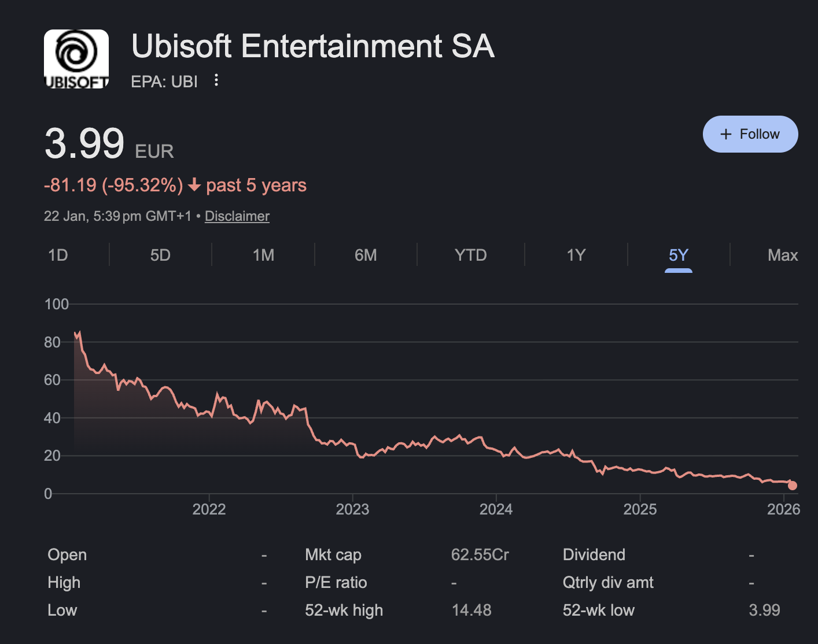Screen dimensions: 818x644
Task: Click the current price endpoint dot
Action: (x=793, y=486)
